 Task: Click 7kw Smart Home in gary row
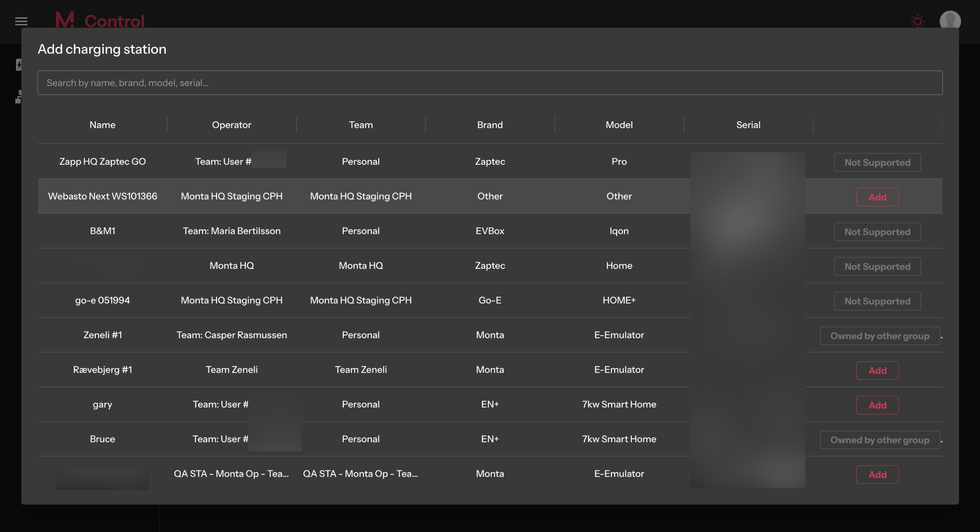619,404
